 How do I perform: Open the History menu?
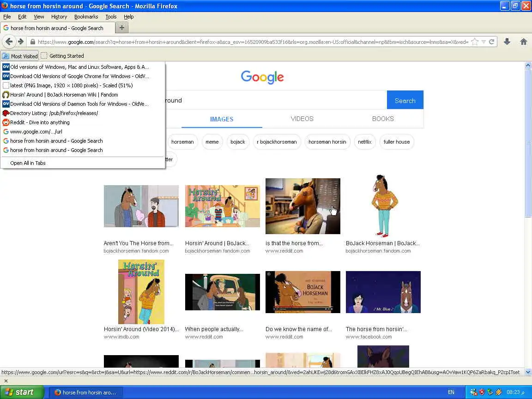click(59, 17)
